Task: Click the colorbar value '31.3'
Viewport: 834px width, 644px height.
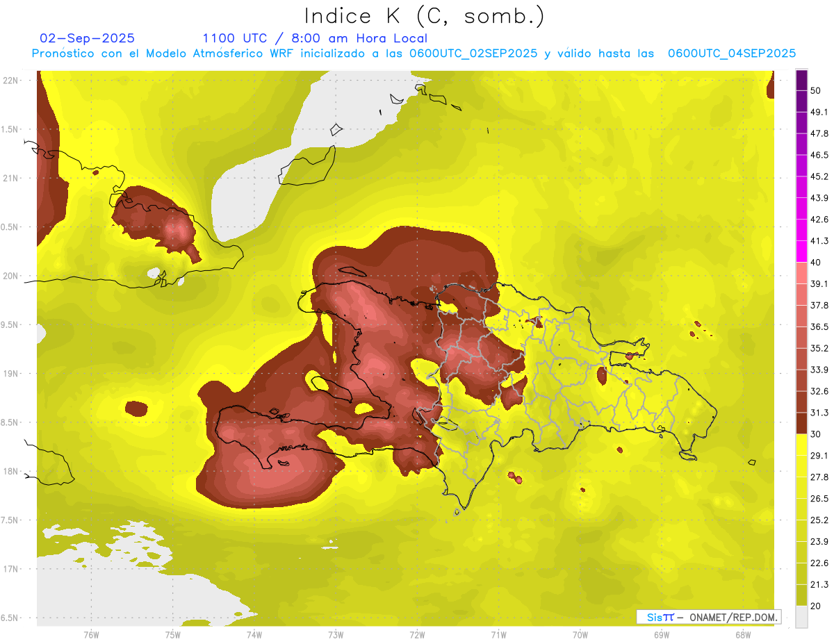Action: (x=819, y=413)
